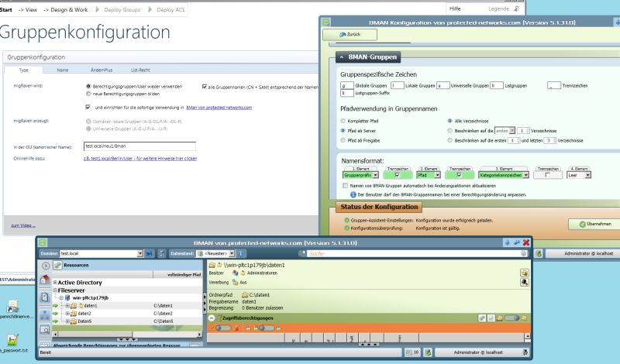Open the Datenstand <Neuester> dropdown
620x364 pixels.
(x=232, y=253)
